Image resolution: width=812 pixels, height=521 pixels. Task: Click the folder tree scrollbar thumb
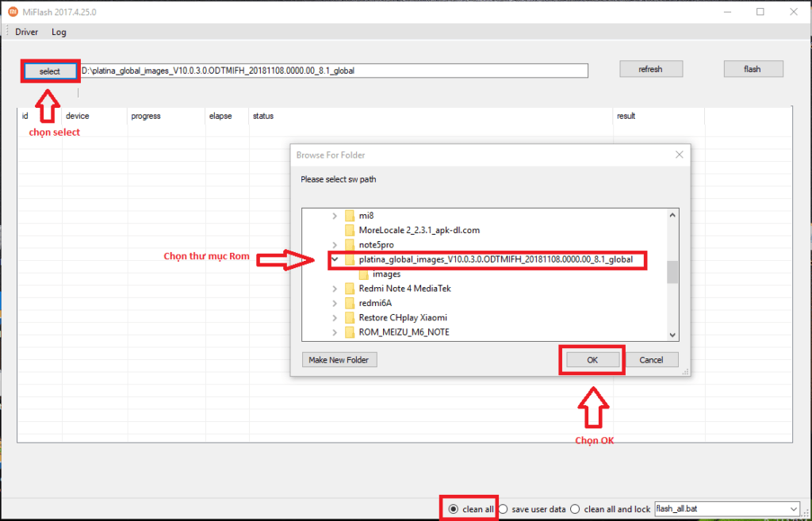tap(672, 272)
